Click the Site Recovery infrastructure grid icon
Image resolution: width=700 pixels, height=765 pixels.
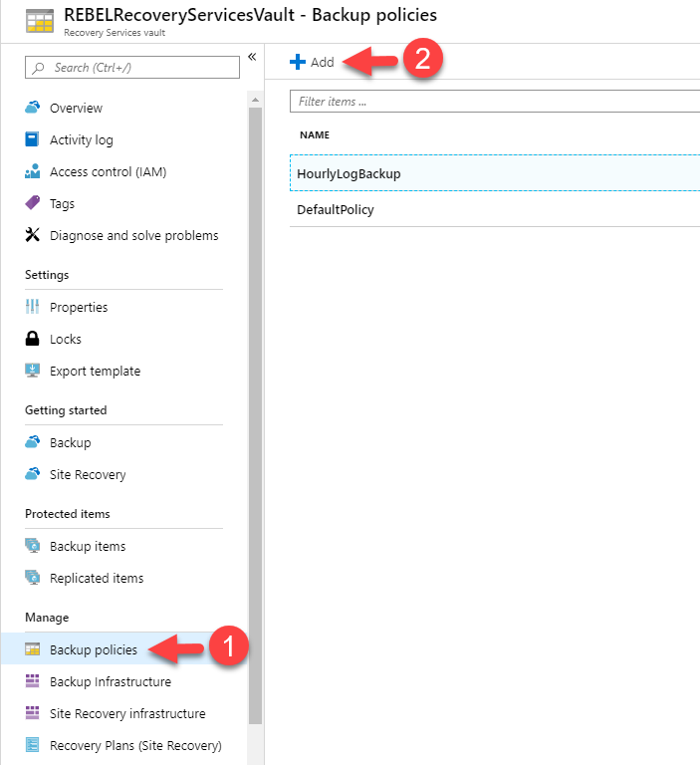32,713
